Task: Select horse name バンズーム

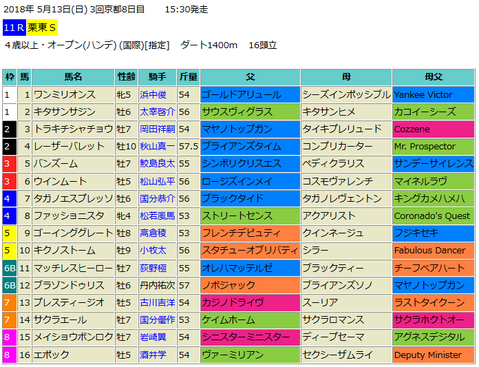Action: pyautogui.click(x=56, y=164)
